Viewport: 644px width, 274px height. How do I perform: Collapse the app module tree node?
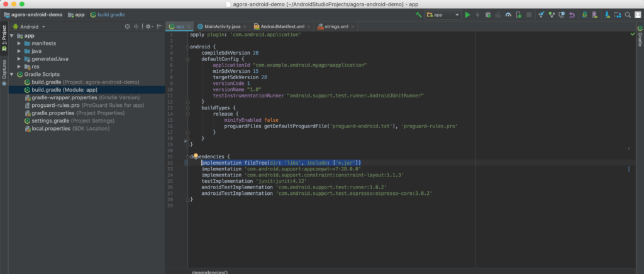[12, 36]
